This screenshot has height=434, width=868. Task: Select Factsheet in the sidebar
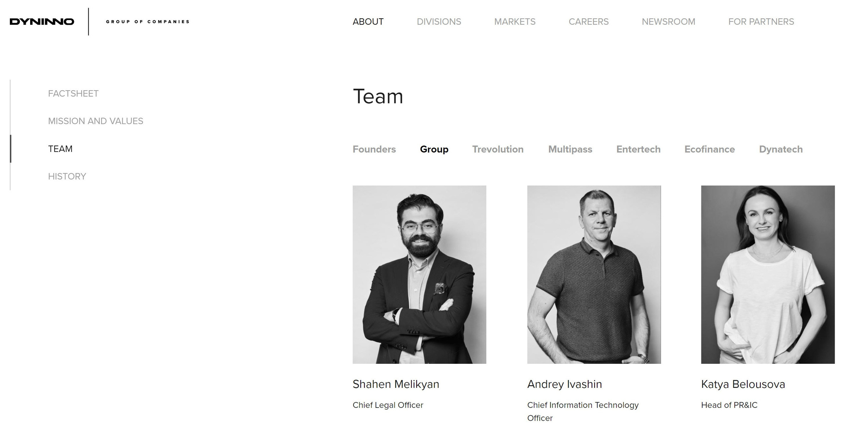pyautogui.click(x=73, y=94)
